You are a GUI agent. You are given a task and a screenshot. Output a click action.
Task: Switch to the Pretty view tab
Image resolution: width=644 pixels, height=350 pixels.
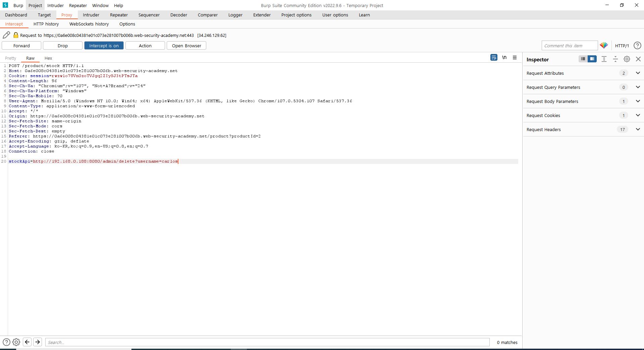[x=10, y=58]
